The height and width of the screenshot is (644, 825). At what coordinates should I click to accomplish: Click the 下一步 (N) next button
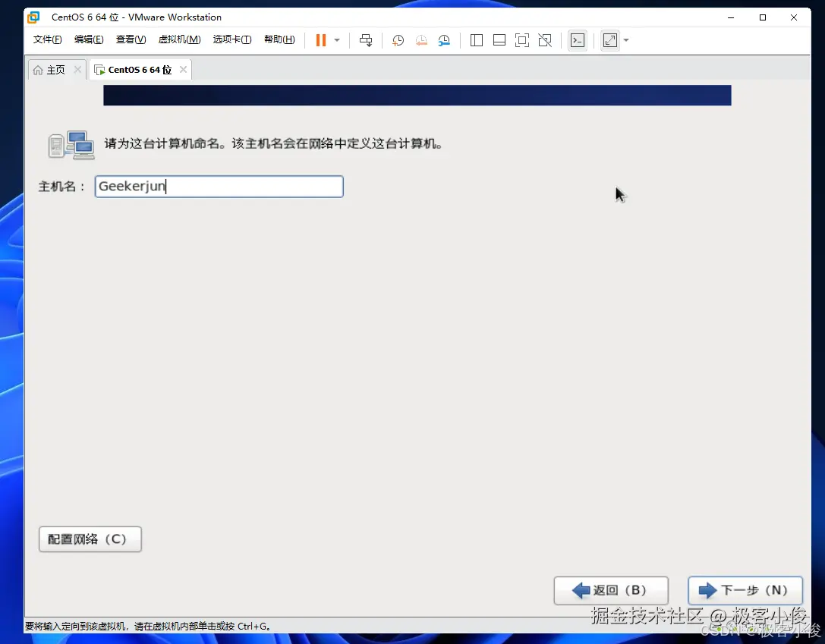745,590
